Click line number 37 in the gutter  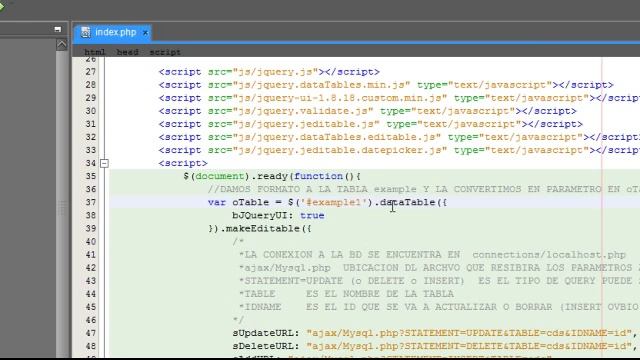[x=91, y=202]
